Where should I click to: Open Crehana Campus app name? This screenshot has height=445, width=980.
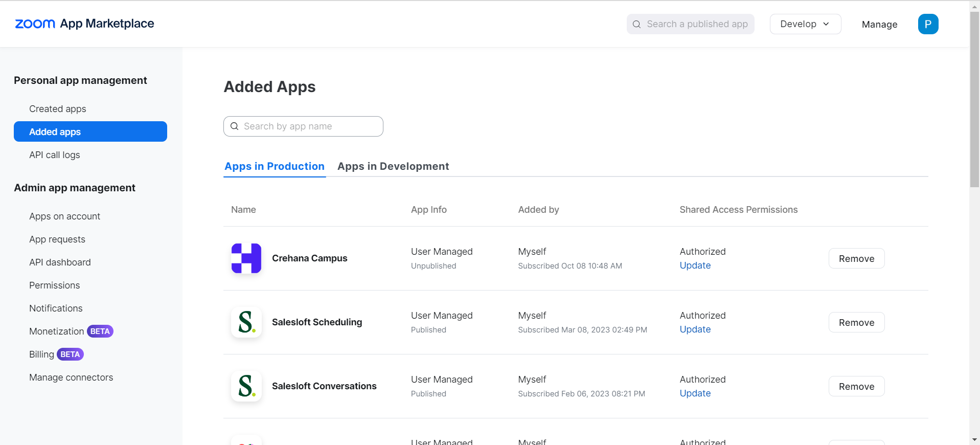click(309, 258)
